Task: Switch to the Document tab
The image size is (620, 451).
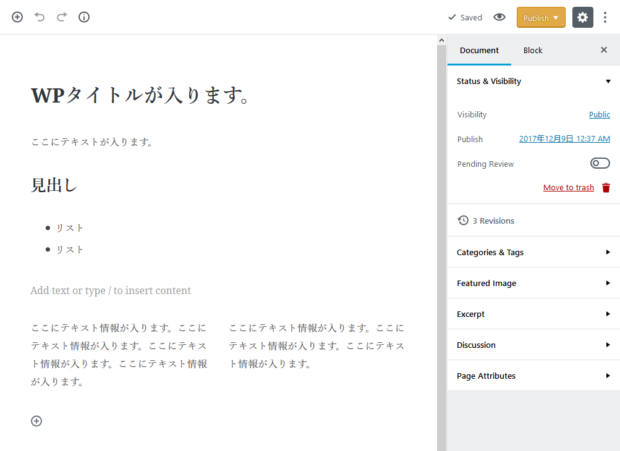Action: 479,50
